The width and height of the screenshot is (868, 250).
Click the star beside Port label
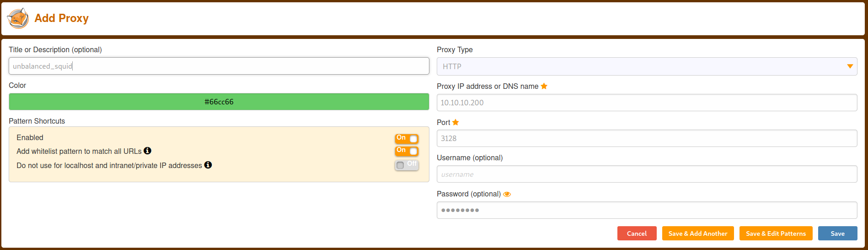point(455,122)
